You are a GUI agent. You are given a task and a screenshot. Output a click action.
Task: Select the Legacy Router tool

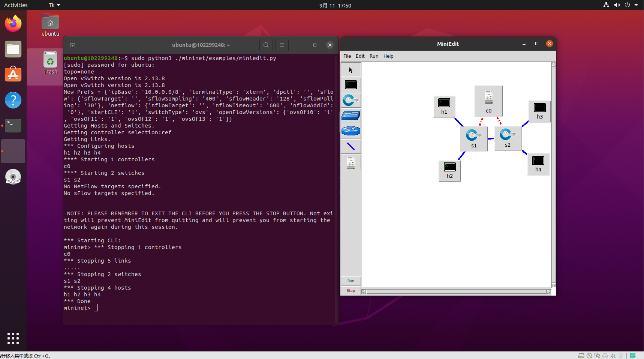coord(351,131)
